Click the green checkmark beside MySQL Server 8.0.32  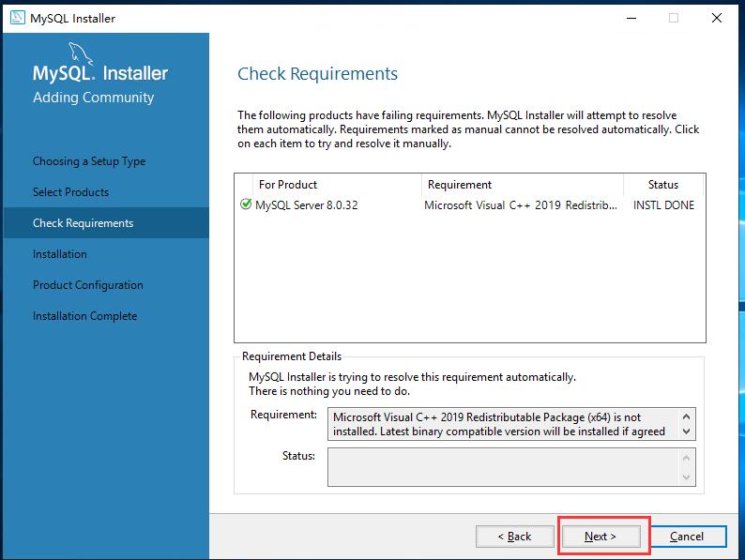pos(246,204)
